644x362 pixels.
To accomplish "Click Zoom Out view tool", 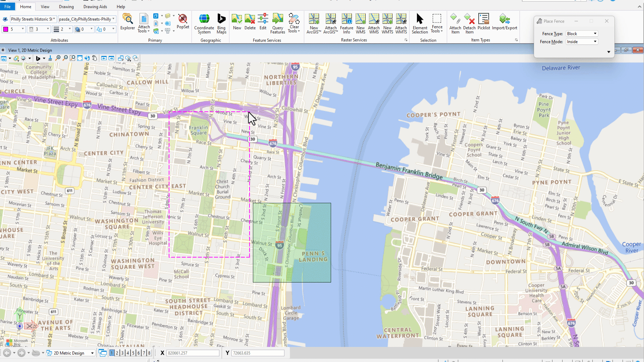I will tap(65, 58).
